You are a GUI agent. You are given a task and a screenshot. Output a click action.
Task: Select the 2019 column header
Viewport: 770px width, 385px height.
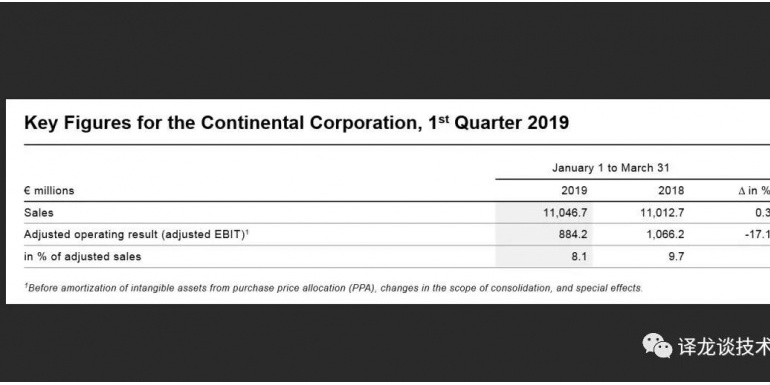575,191
